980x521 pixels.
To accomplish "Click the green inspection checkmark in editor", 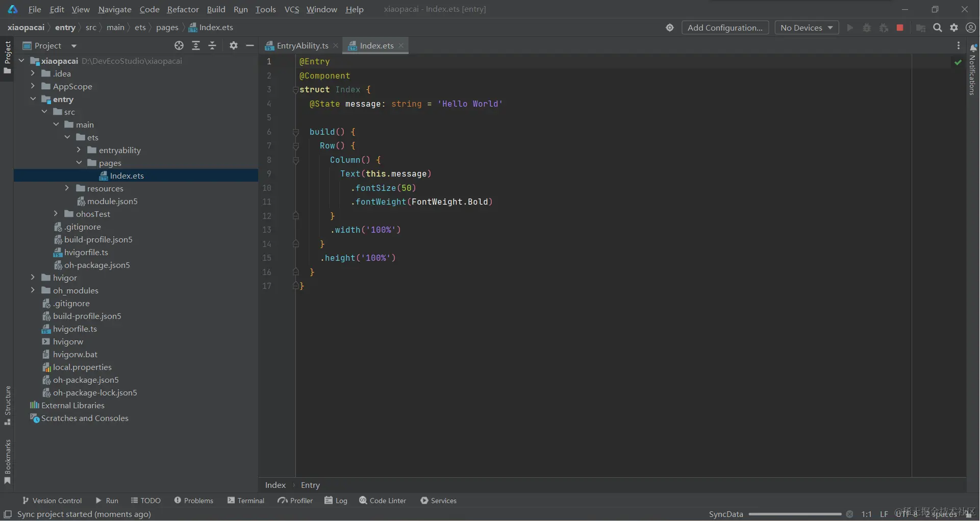I will pos(958,62).
